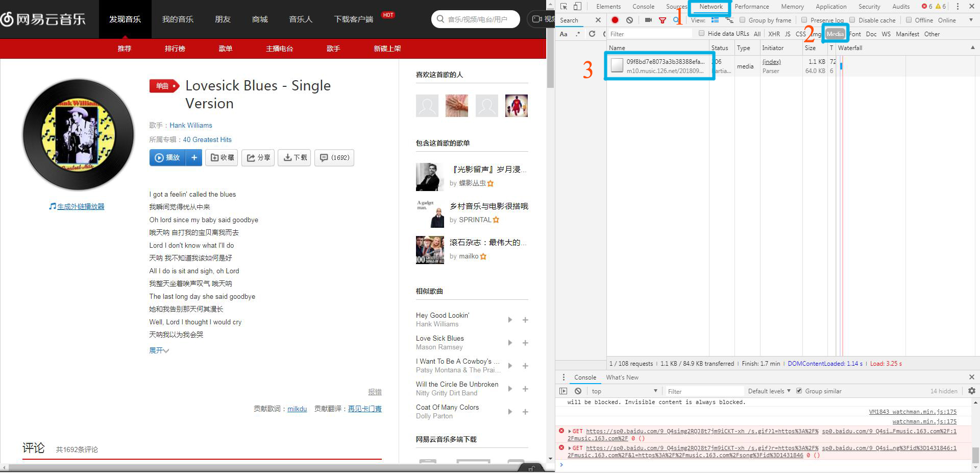Screen dimensions: 980x473
Task: Play Coat Of Many Colors song
Action: 510,412
